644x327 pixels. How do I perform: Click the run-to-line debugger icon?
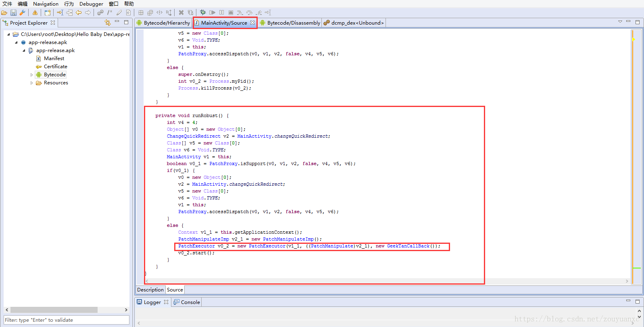pyautogui.click(x=268, y=13)
